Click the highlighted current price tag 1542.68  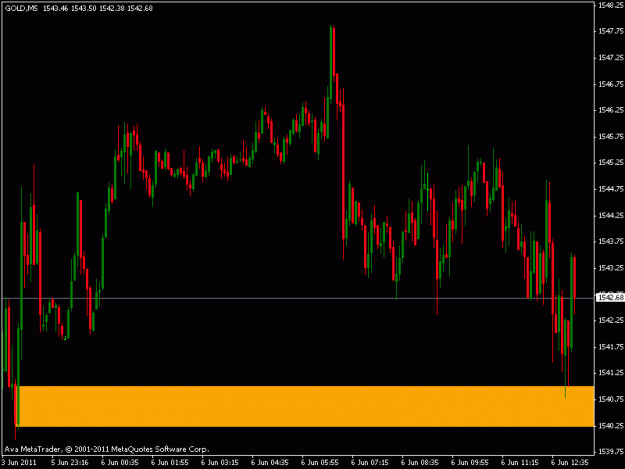[x=610, y=298]
